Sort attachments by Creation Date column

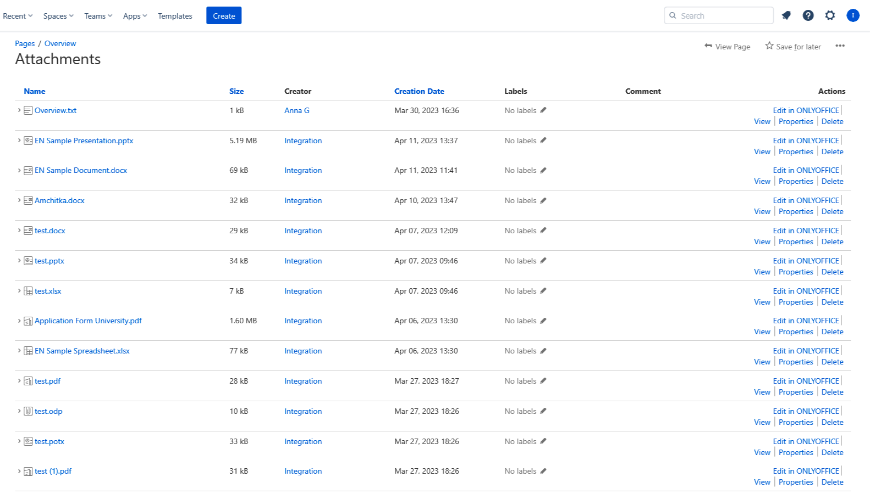(419, 91)
